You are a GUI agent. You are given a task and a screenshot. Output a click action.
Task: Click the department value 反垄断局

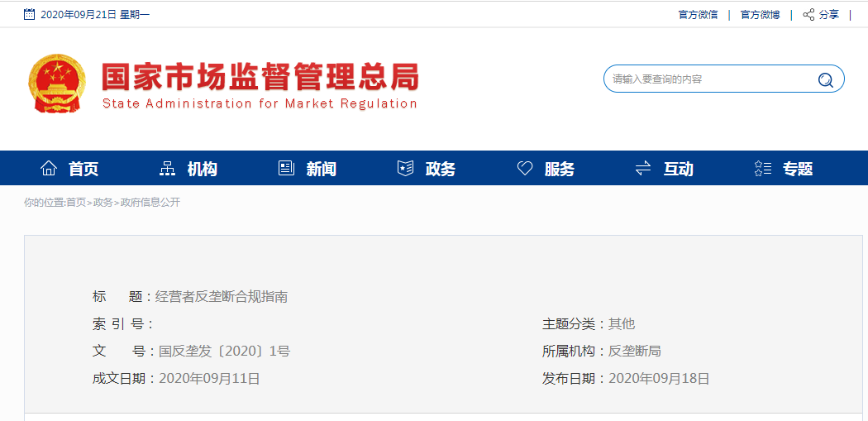(634, 352)
